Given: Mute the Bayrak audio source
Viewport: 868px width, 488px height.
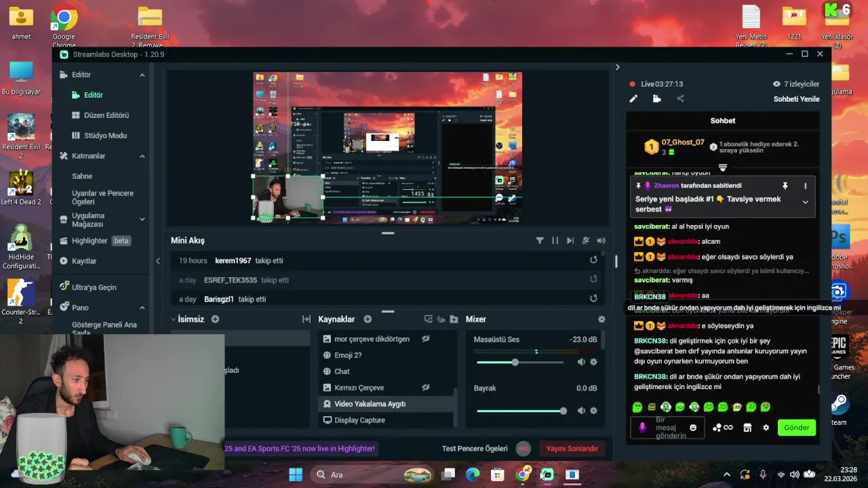Looking at the screenshot, I should coord(581,411).
